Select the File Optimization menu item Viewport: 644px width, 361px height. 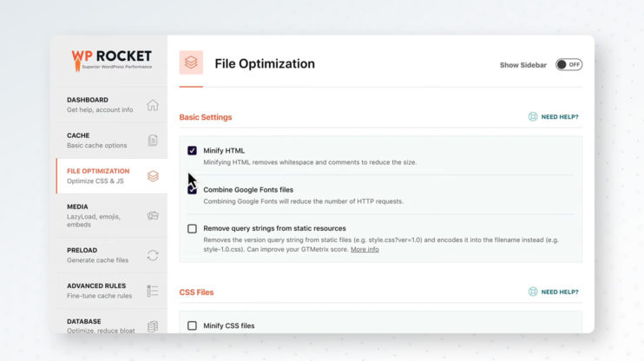click(x=112, y=176)
